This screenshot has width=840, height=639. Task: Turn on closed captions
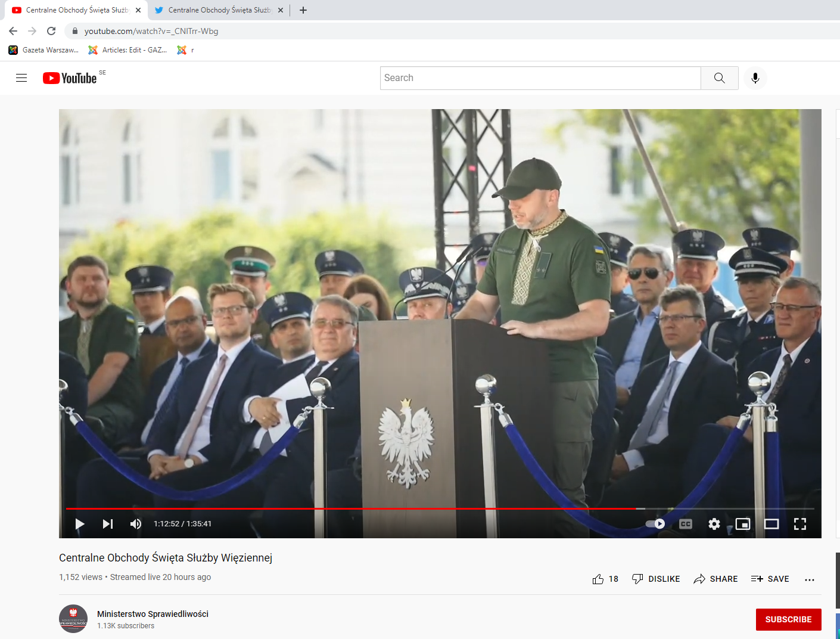click(686, 524)
